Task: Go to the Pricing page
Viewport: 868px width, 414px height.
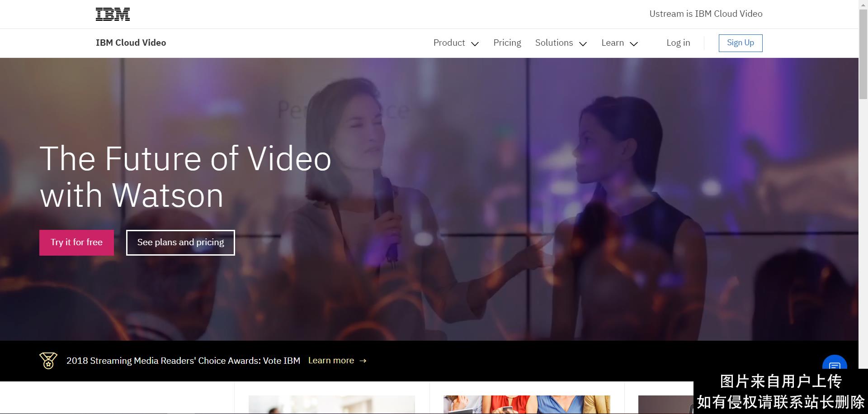Action: click(x=507, y=43)
